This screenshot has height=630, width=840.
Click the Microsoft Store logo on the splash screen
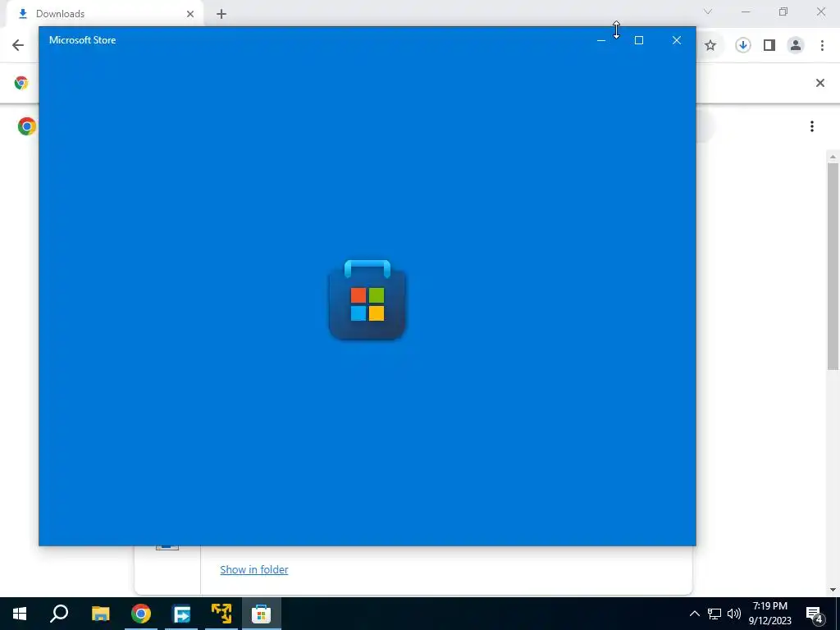tap(367, 299)
